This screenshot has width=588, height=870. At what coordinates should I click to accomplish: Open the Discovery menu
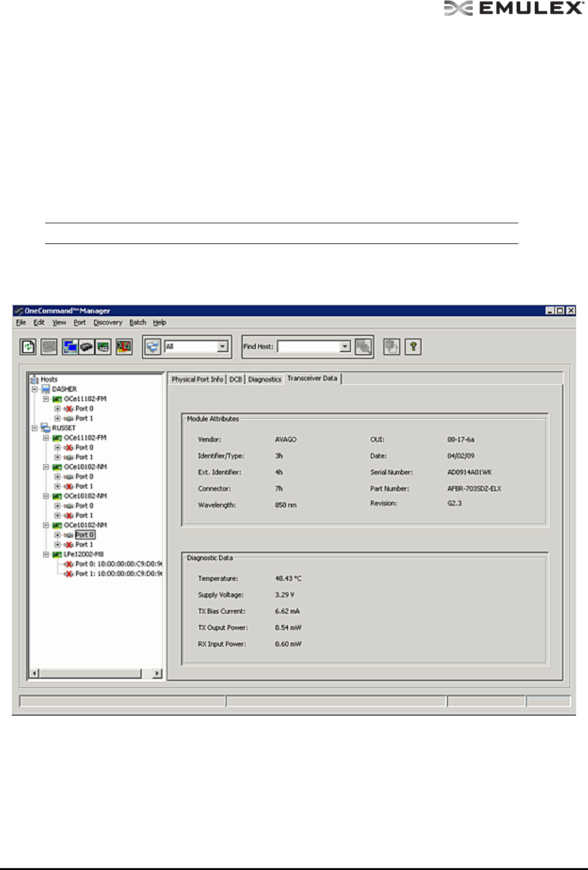click(x=108, y=322)
